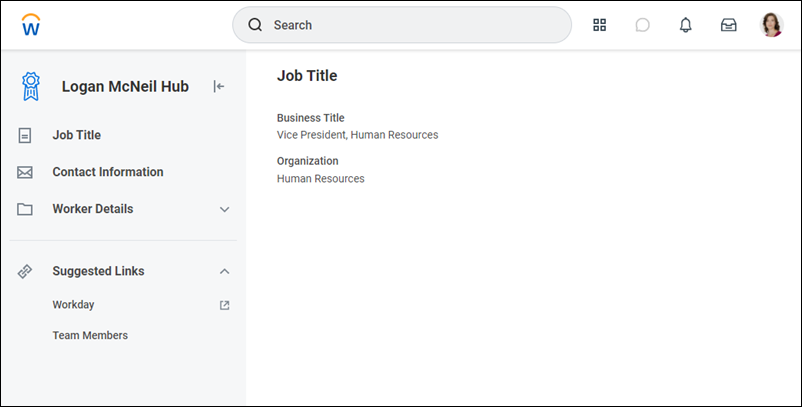This screenshot has width=802, height=407.
Task: Click the Business Title label
Action: [x=310, y=118]
